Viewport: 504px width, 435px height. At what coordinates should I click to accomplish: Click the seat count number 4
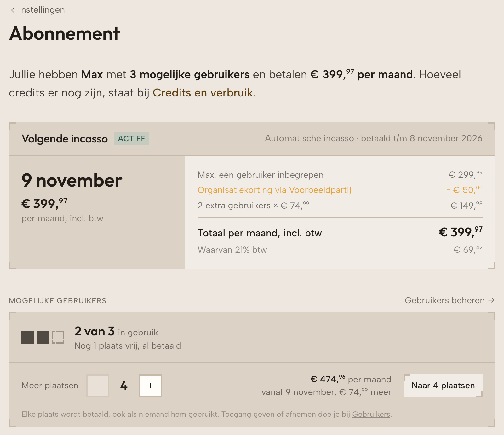click(124, 386)
